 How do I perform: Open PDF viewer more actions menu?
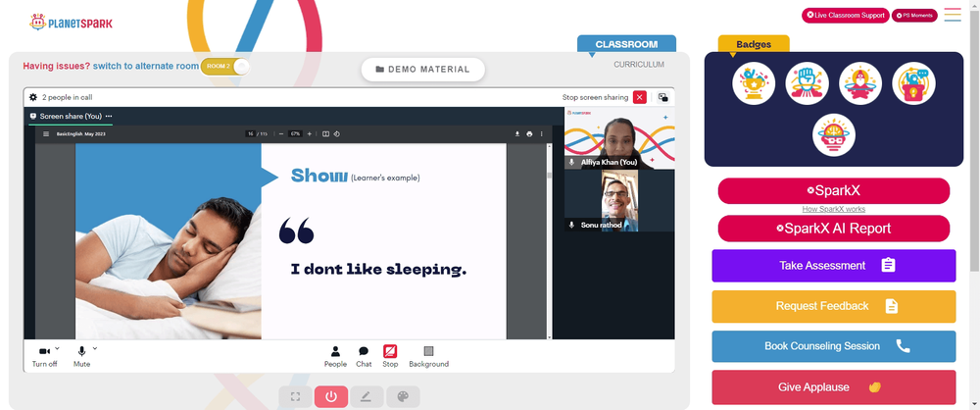[x=541, y=134]
